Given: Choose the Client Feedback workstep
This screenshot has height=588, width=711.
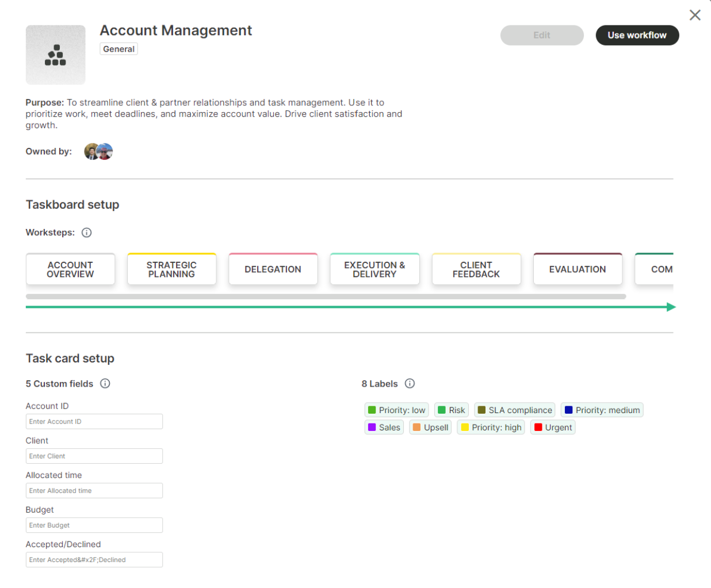Looking at the screenshot, I should pyautogui.click(x=476, y=269).
